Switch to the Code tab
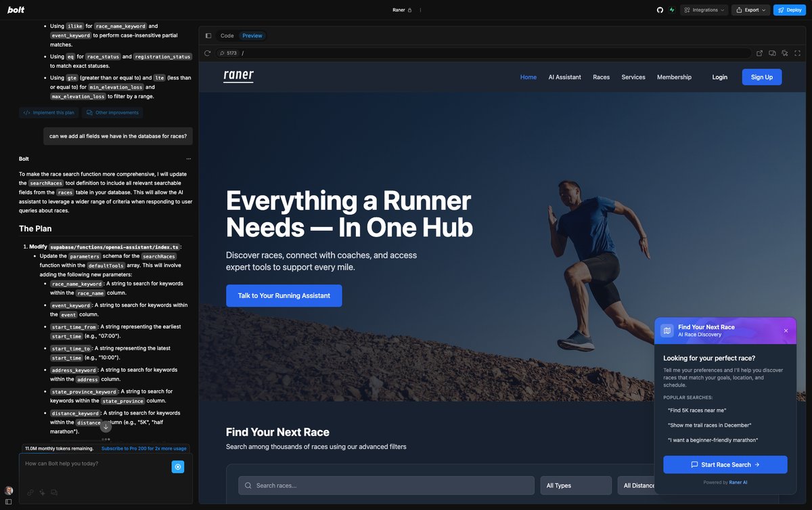 227,36
